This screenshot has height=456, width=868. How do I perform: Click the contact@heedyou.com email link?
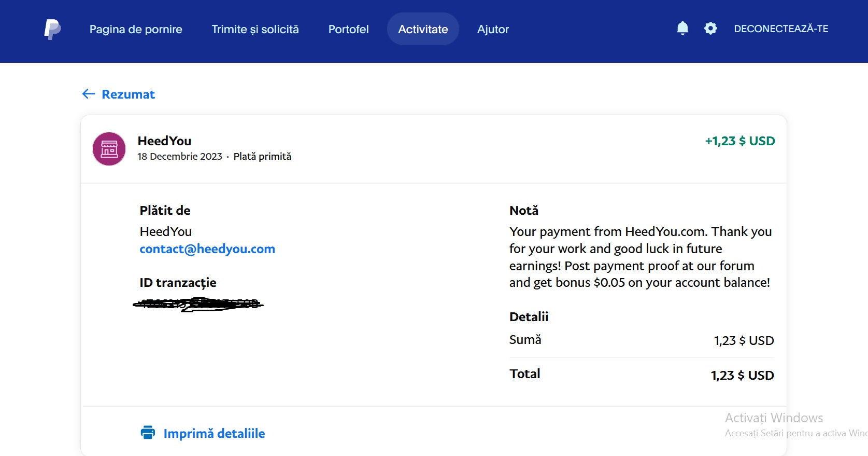click(207, 249)
